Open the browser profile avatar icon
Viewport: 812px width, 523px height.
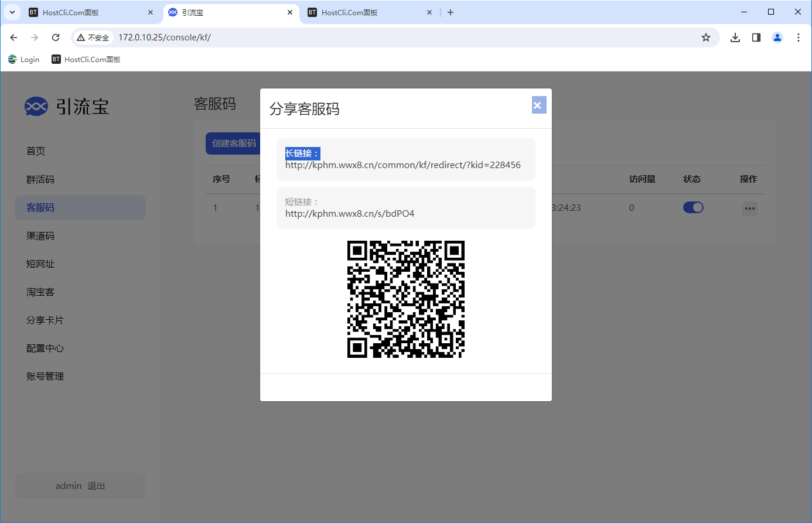tap(777, 37)
